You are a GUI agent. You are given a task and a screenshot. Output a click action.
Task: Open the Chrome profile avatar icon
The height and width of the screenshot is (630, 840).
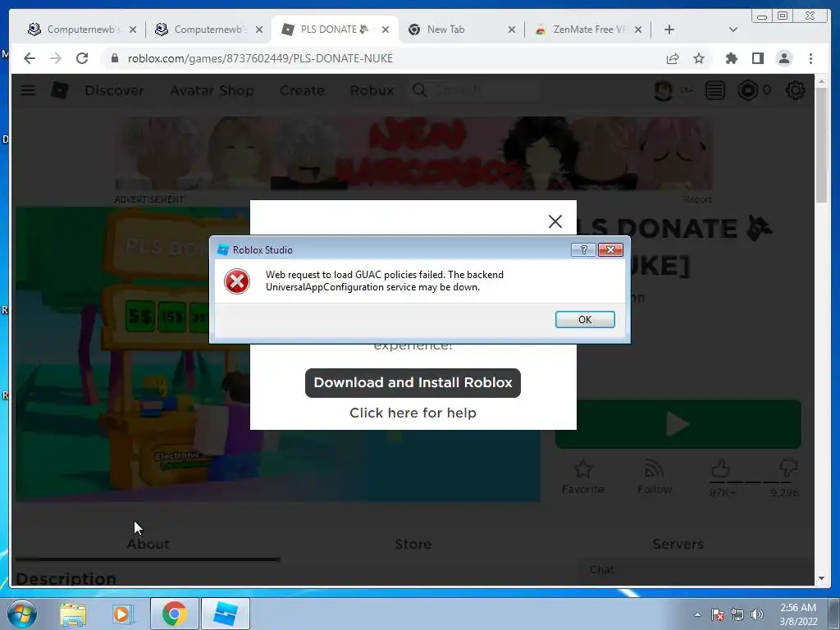[x=783, y=58]
